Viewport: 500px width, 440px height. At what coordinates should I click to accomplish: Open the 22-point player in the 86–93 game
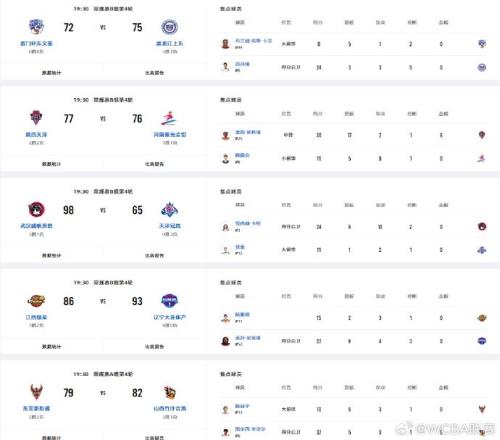[x=248, y=338]
